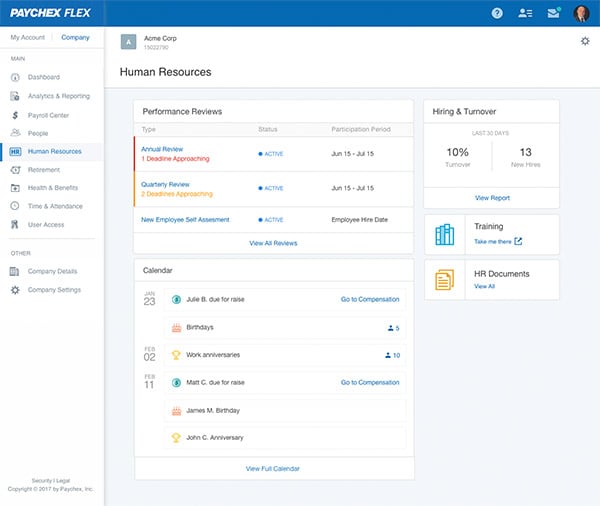Open the help question mark icon
600x506 pixels.
click(x=497, y=13)
